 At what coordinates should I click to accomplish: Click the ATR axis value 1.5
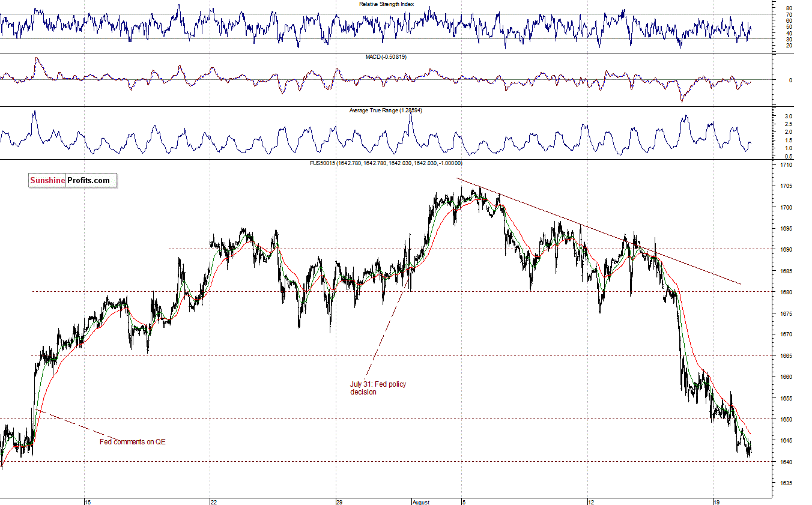(789, 140)
